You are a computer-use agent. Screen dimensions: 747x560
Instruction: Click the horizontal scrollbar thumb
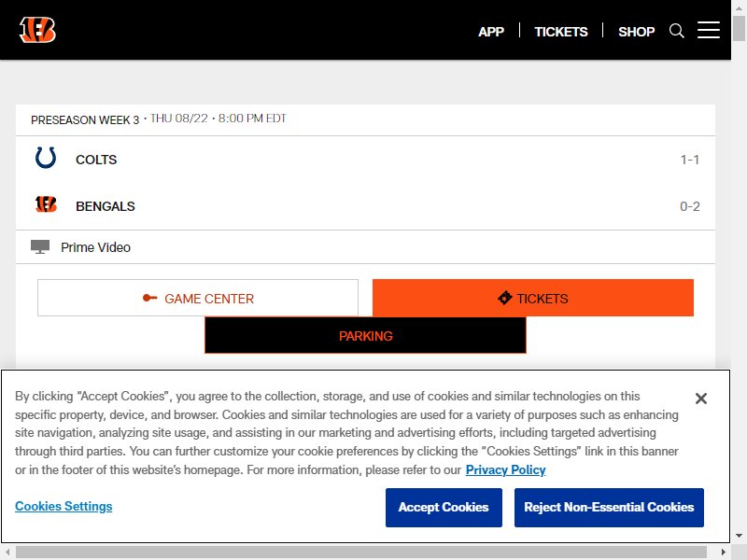[361, 552]
